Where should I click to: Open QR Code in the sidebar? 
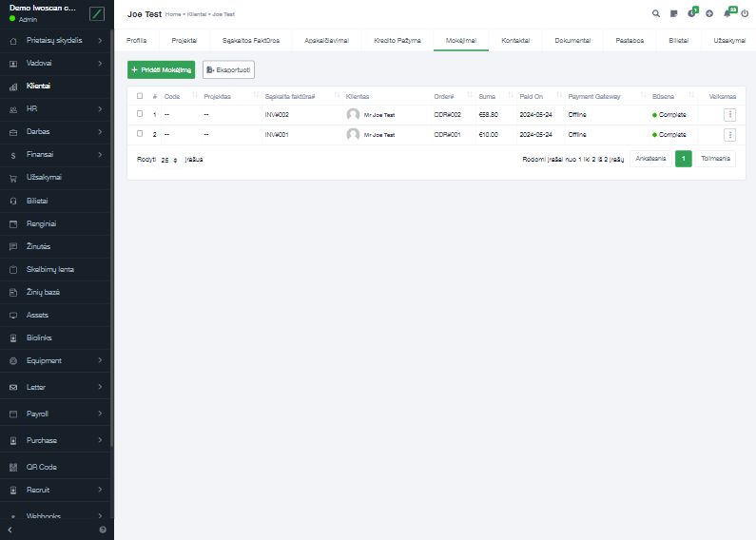41,467
